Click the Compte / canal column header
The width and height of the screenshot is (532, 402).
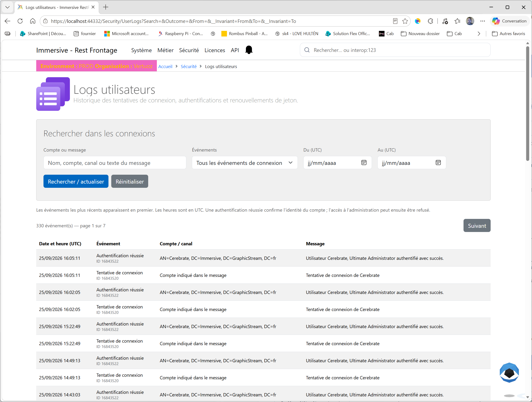point(176,243)
